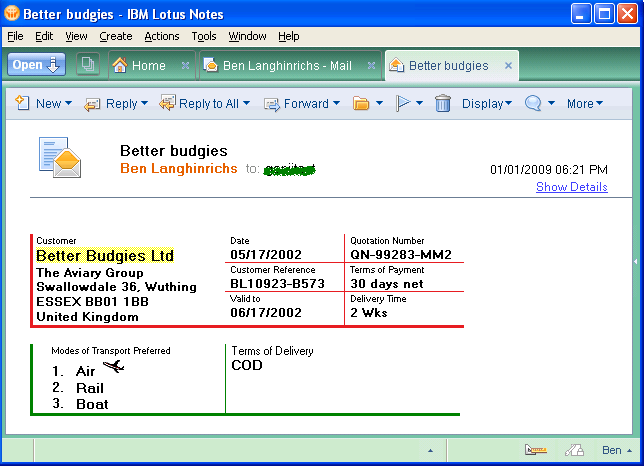Click the follow-up flag icon
Screen dimensions: 644x466
click(x=404, y=103)
